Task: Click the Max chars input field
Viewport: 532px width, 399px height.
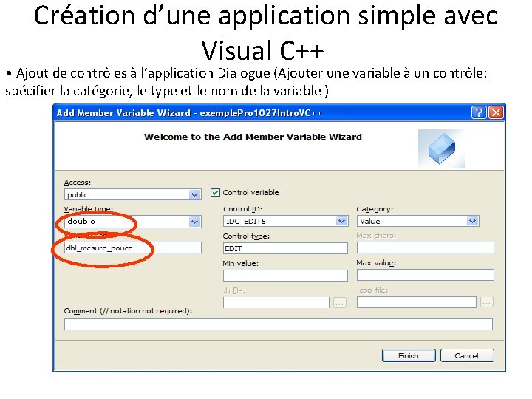Action: coord(425,248)
